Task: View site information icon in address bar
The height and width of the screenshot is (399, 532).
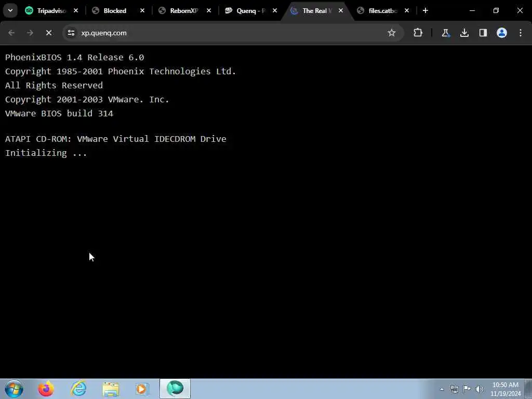Action: [x=71, y=33]
